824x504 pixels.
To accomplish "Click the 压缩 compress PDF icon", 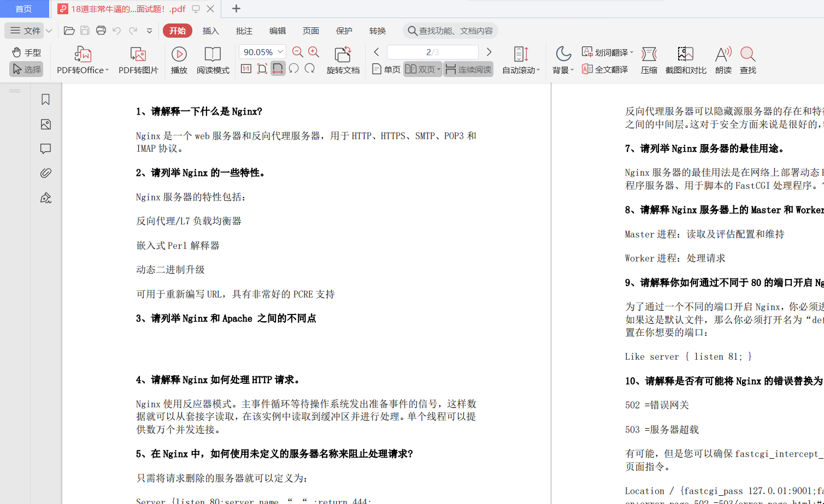I will click(x=649, y=59).
